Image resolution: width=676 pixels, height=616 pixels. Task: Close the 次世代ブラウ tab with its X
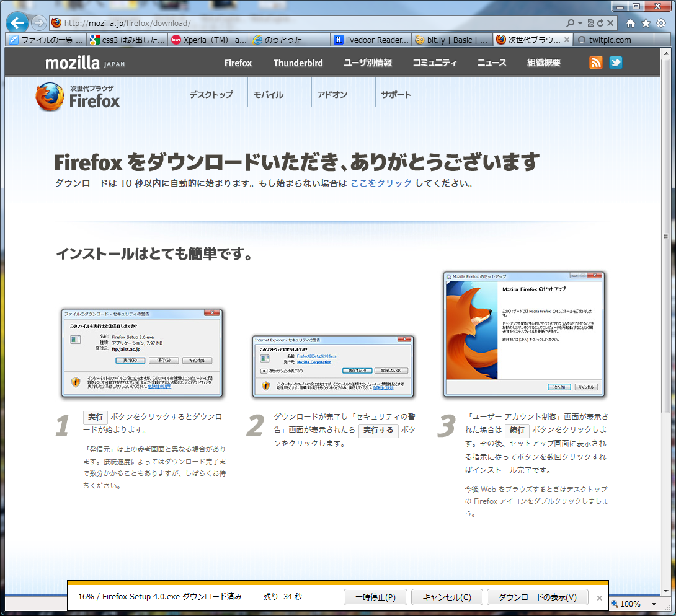coord(566,40)
